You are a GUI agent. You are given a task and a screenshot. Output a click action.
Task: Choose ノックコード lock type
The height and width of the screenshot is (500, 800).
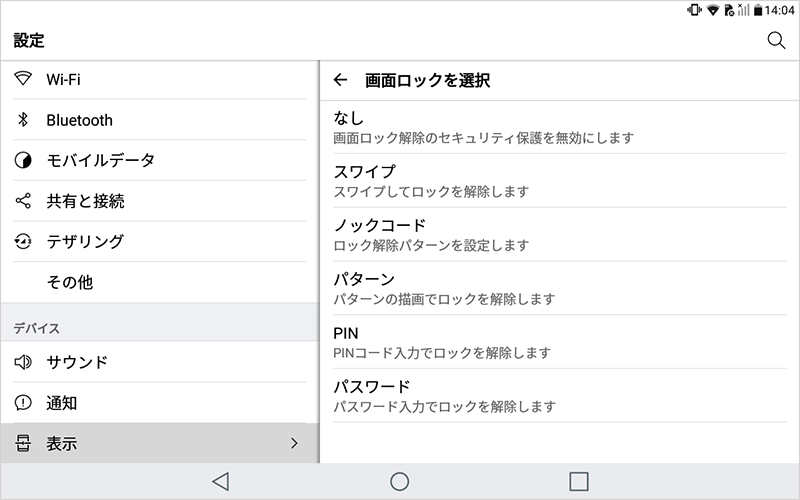point(560,235)
